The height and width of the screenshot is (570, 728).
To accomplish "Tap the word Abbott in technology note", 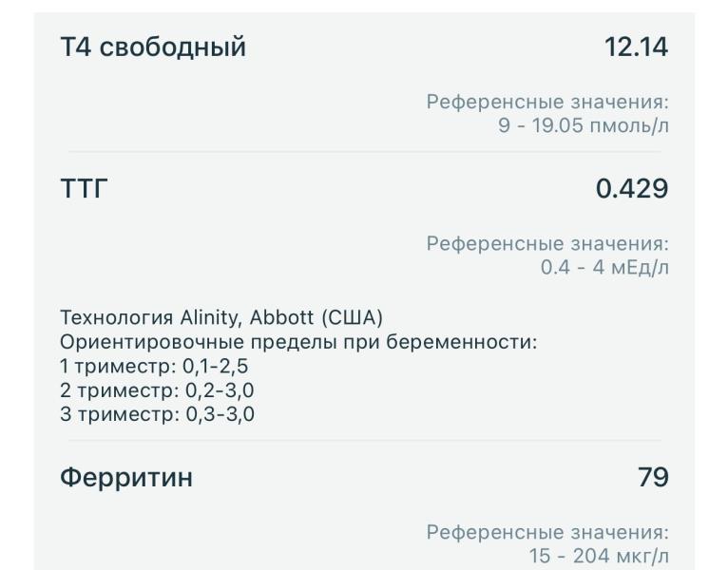I will point(282,317).
